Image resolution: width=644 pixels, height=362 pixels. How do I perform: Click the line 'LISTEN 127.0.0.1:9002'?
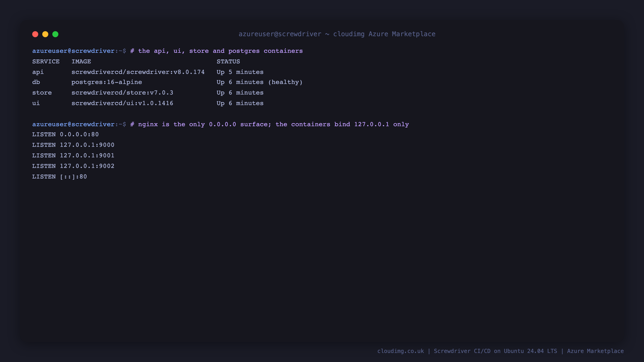(x=73, y=166)
